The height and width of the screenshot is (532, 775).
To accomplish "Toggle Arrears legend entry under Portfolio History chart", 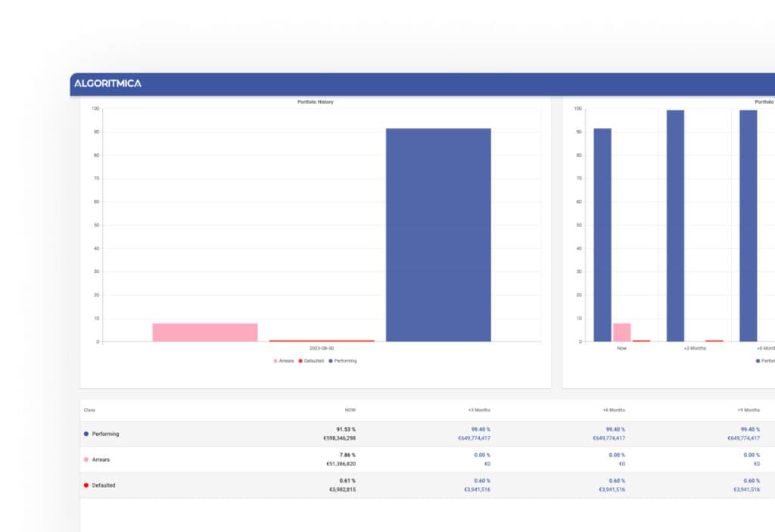I will point(284,361).
